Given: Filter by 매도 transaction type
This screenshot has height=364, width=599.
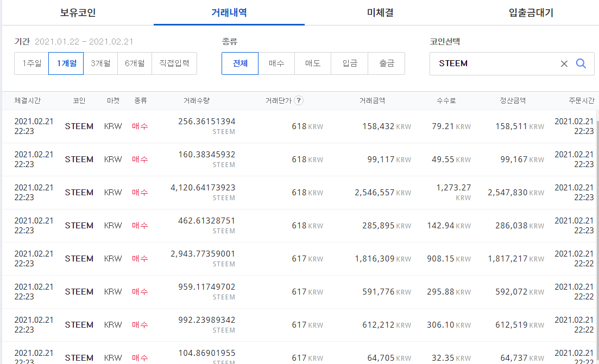Looking at the screenshot, I should (x=313, y=63).
